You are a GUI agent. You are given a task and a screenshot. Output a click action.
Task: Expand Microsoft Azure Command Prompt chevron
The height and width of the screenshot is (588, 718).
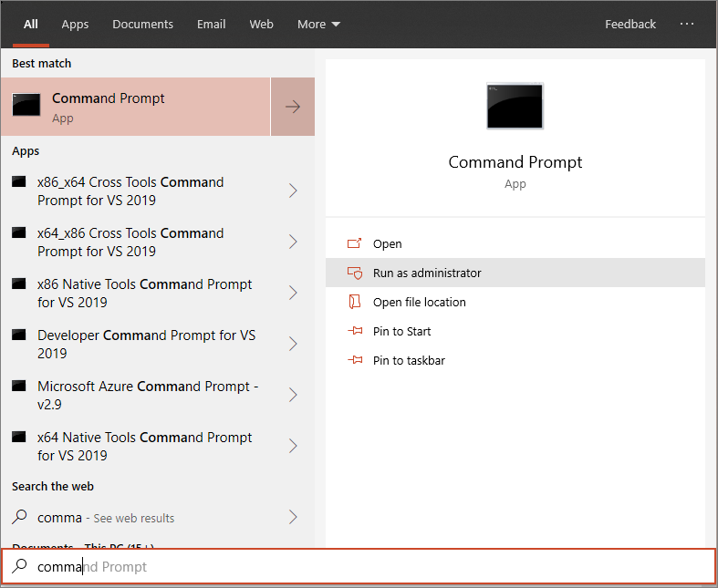pos(293,395)
